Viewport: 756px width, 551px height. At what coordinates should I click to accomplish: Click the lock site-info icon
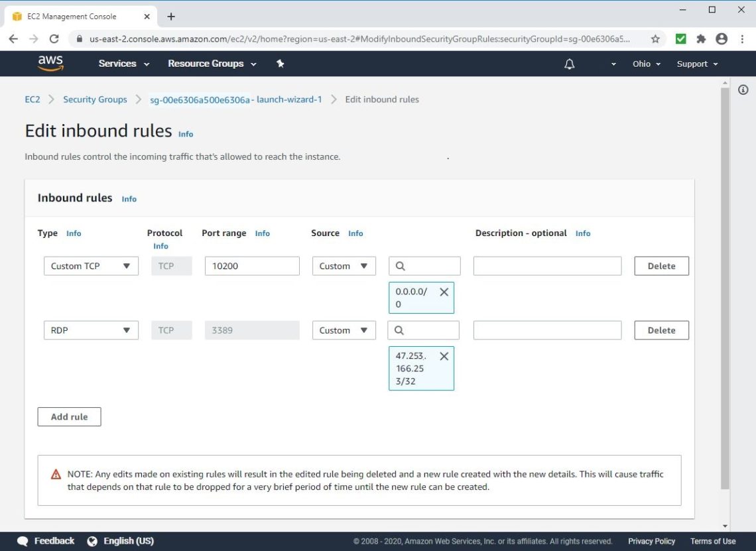point(80,39)
